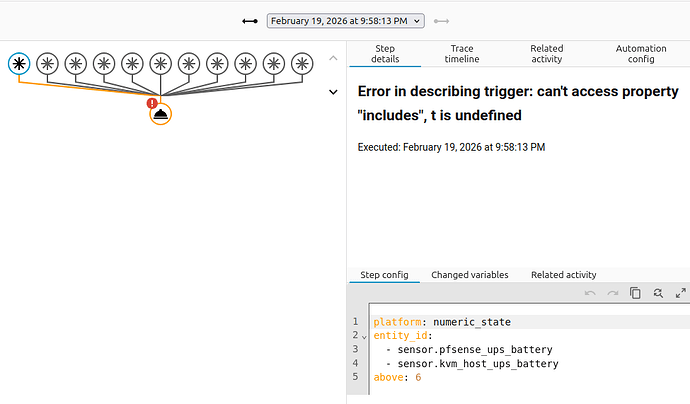Screen dimensions: 690x404
Task: Select the third trigger node in the graph
Action: tap(76, 64)
